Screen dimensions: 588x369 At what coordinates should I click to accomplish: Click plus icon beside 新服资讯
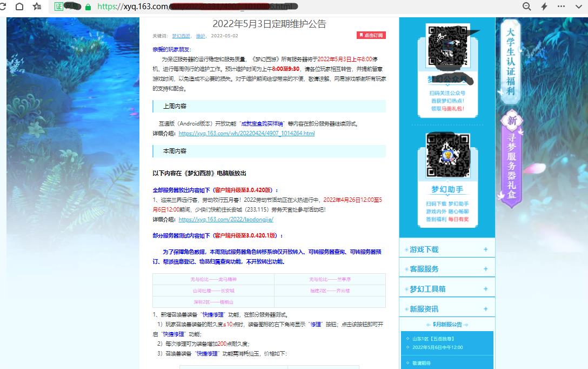point(486,308)
